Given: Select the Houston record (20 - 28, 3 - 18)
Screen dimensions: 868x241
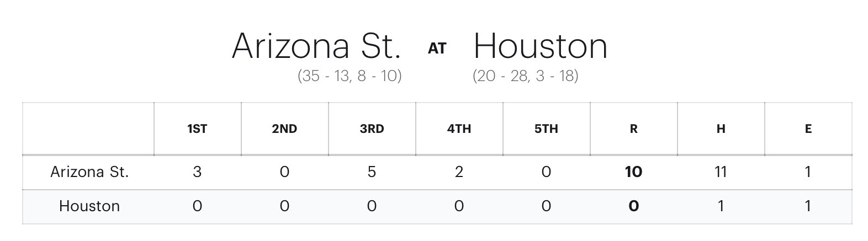Looking at the screenshot, I should tap(525, 76).
